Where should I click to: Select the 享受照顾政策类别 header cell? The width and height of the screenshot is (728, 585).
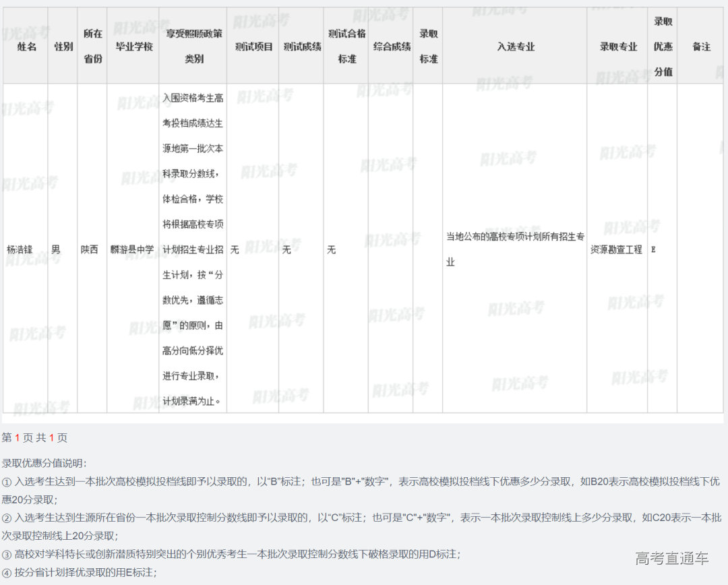[x=193, y=46]
